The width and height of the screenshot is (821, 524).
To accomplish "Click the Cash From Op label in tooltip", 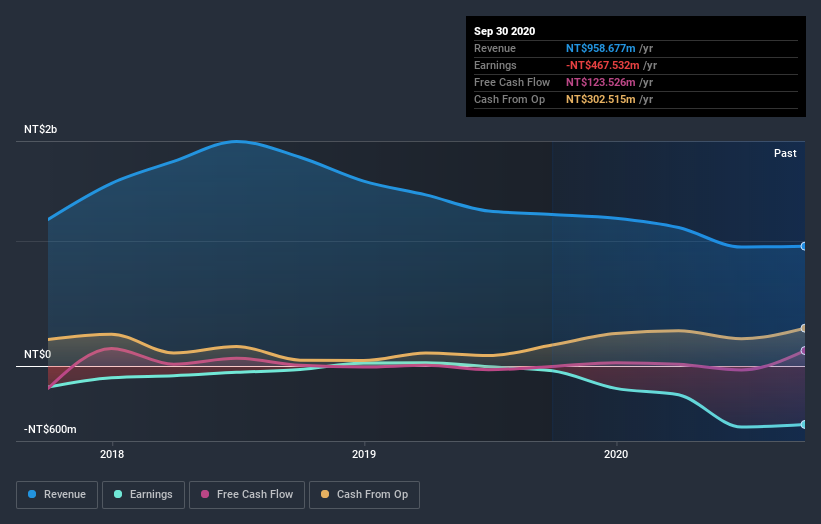I will (x=509, y=99).
